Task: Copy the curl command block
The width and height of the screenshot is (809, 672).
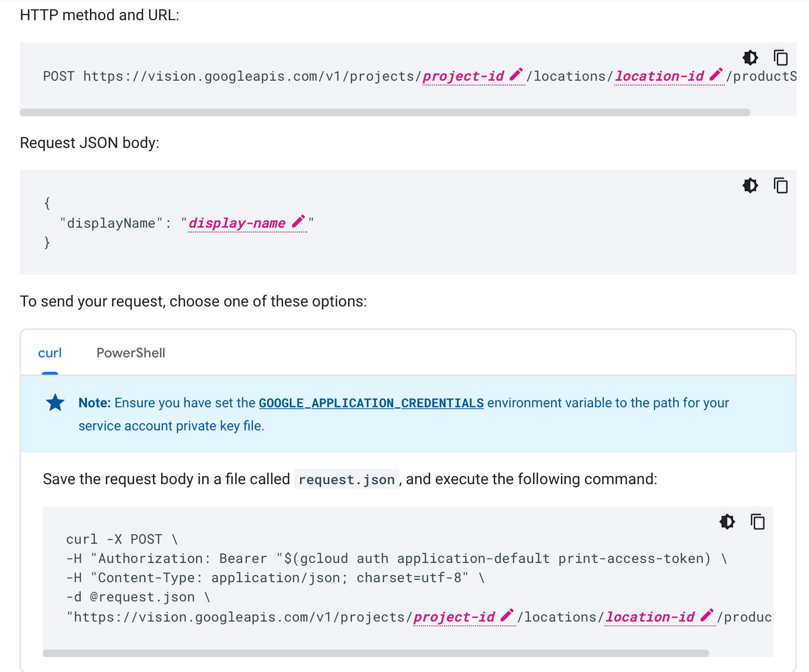Action: 758,522
